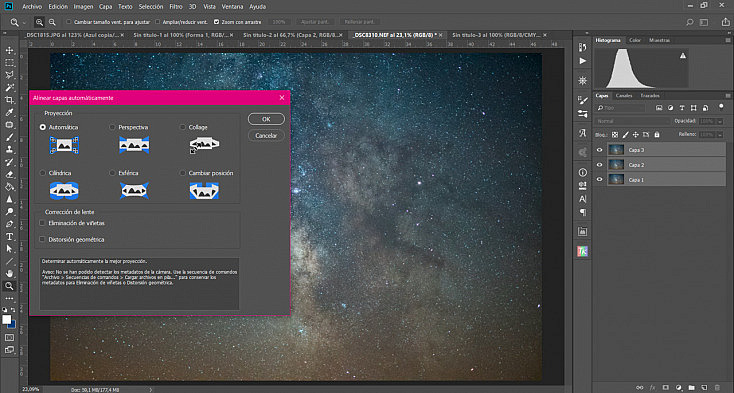Select the Clone Stamp tool
This screenshot has width=734, height=393.
(x=9, y=150)
